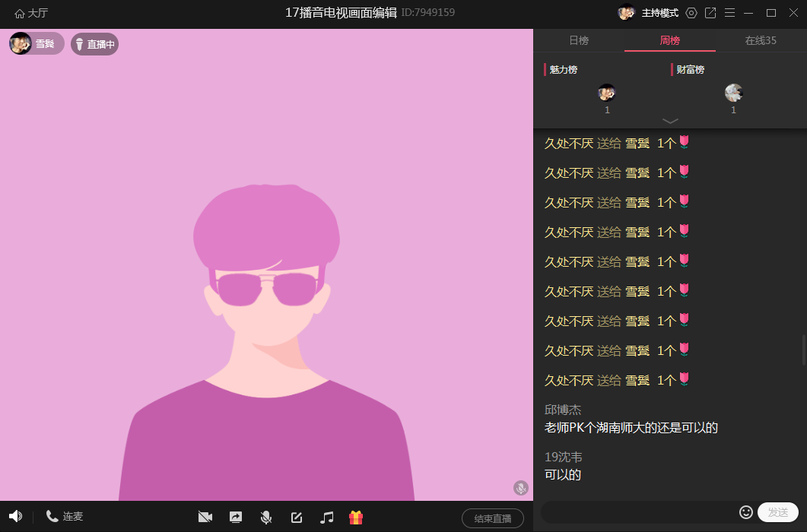The height and width of the screenshot is (532, 807).
Task: Open the emoji smiley picker
Action: point(746,512)
